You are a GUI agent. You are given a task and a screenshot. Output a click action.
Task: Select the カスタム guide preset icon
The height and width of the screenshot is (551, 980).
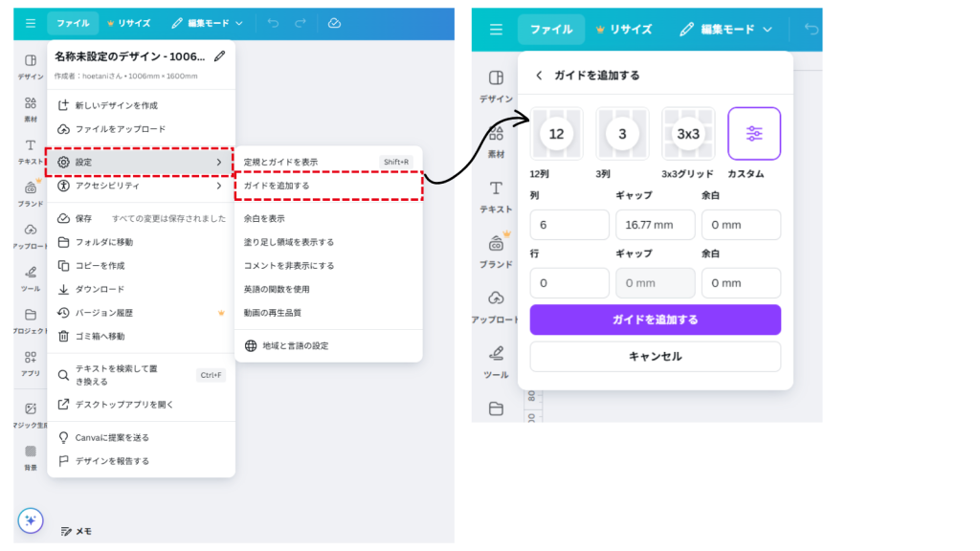pyautogui.click(x=754, y=134)
